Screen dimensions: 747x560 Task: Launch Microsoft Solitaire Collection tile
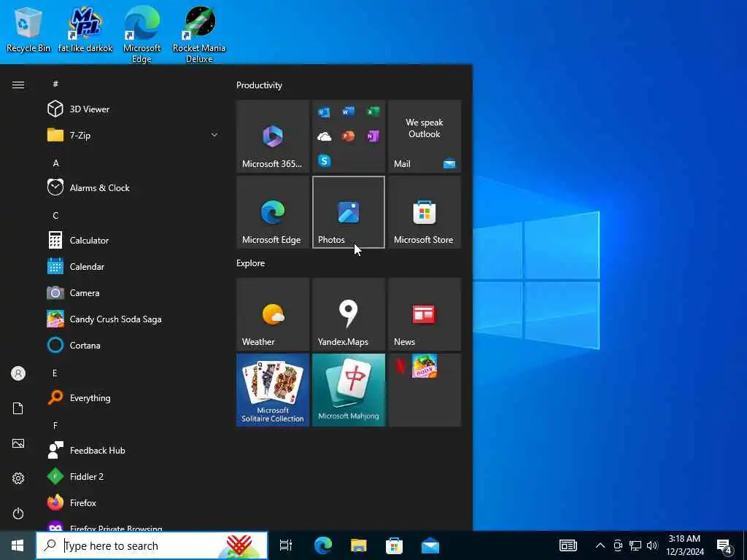[x=273, y=390]
